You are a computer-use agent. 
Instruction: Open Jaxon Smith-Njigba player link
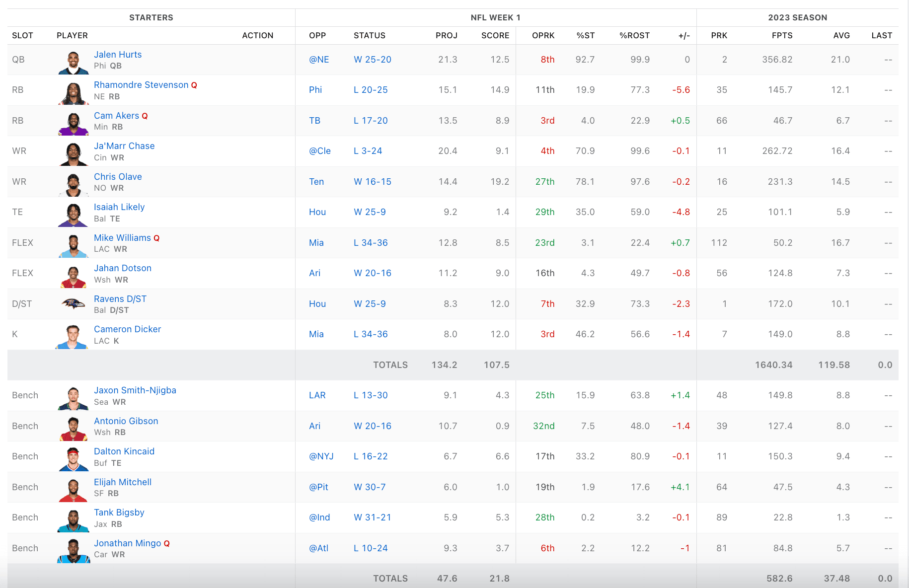[x=135, y=390]
